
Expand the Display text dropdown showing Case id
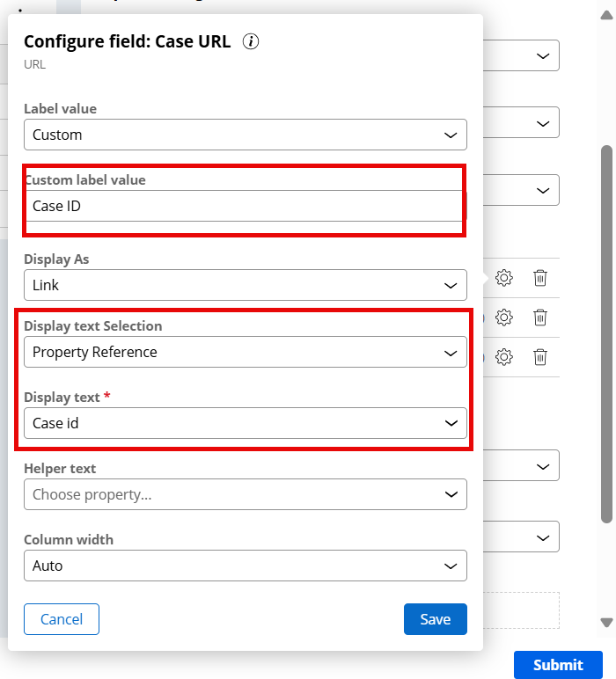click(x=245, y=423)
